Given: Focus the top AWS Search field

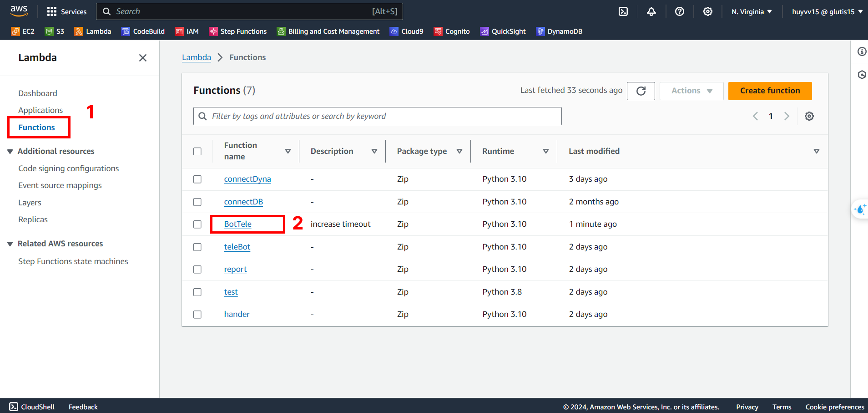Looking at the screenshot, I should 249,11.
